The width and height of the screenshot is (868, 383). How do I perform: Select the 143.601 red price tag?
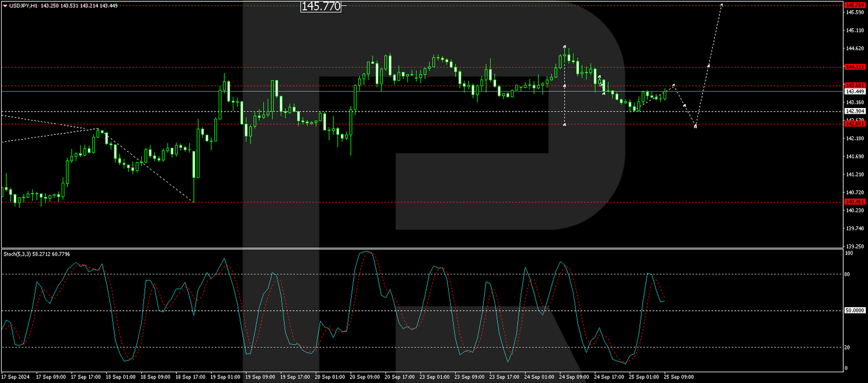(x=854, y=85)
